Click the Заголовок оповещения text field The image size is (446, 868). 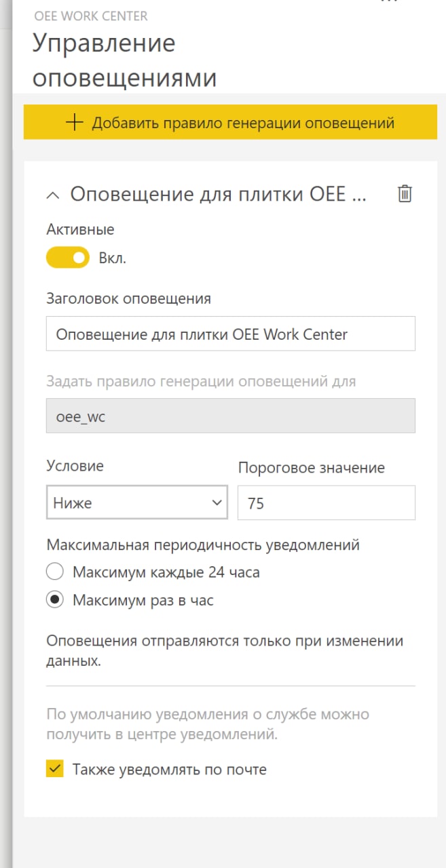click(x=231, y=334)
